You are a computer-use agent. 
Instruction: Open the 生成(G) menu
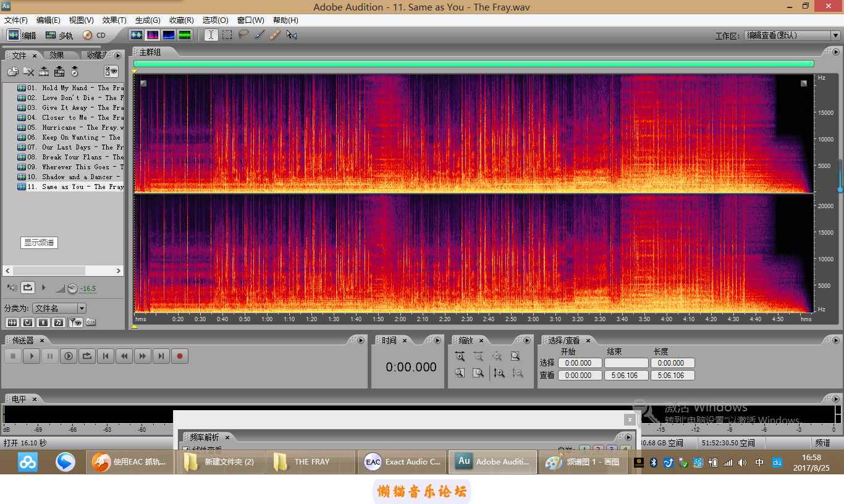tap(148, 20)
